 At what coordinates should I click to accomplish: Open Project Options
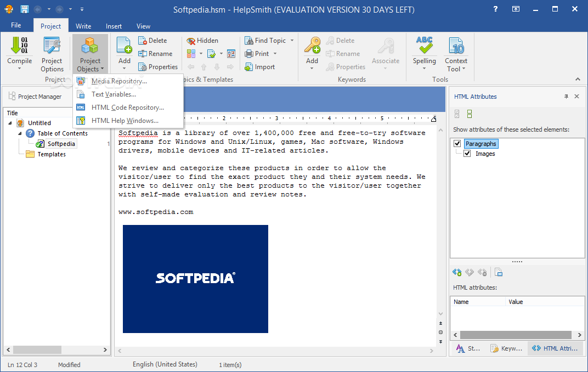tap(52, 54)
